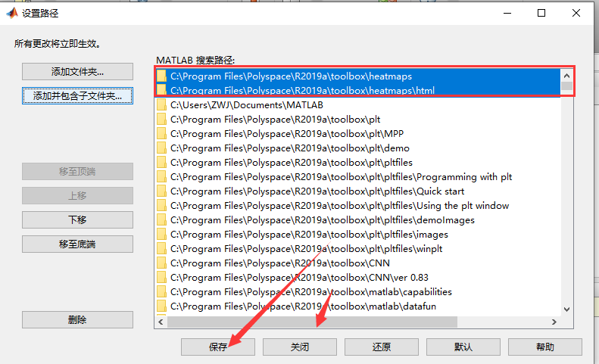599x364 pixels.
Task: Select the pltfiles\demoImages path entry
Action: pos(357,220)
